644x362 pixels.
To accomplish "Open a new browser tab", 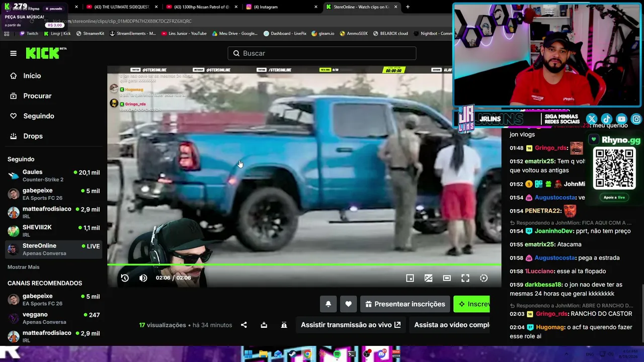I will (408, 7).
